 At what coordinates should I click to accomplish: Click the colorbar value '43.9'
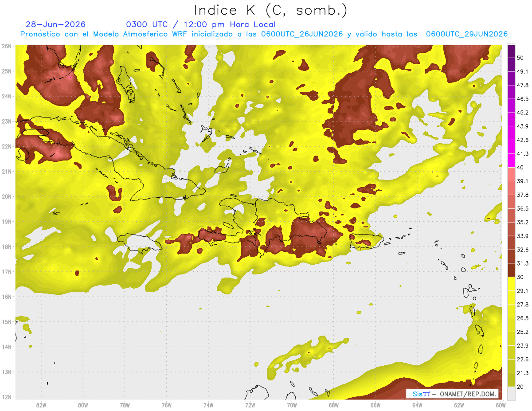click(523, 126)
